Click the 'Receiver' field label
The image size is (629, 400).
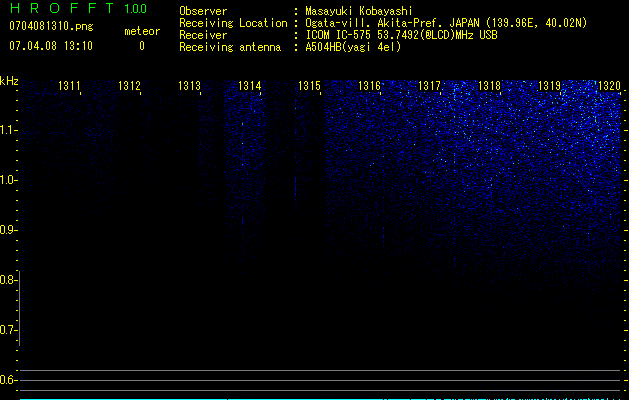coord(203,35)
